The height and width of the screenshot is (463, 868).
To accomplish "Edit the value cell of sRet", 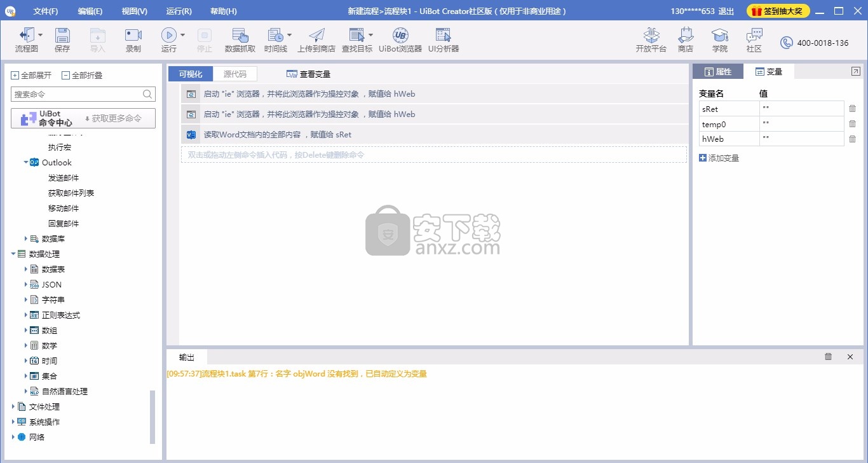I will (802, 109).
